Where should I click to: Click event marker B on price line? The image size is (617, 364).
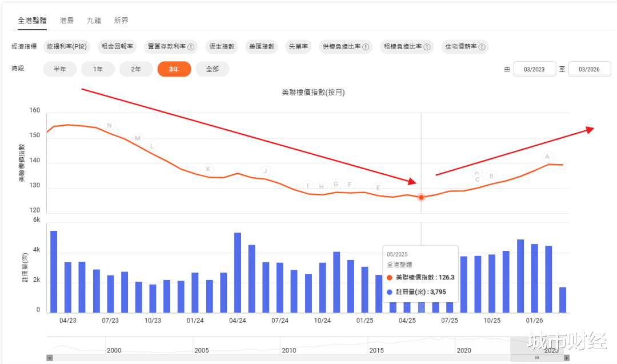(491, 176)
